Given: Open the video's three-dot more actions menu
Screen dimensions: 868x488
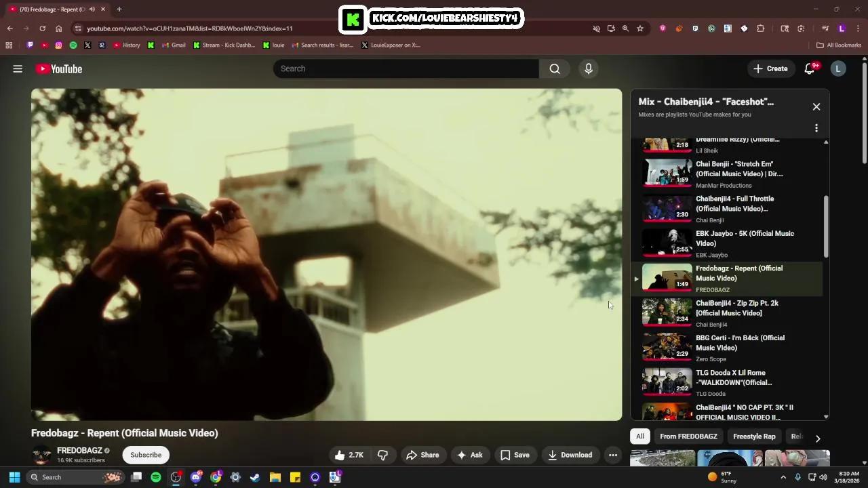Looking at the screenshot, I should [x=612, y=455].
